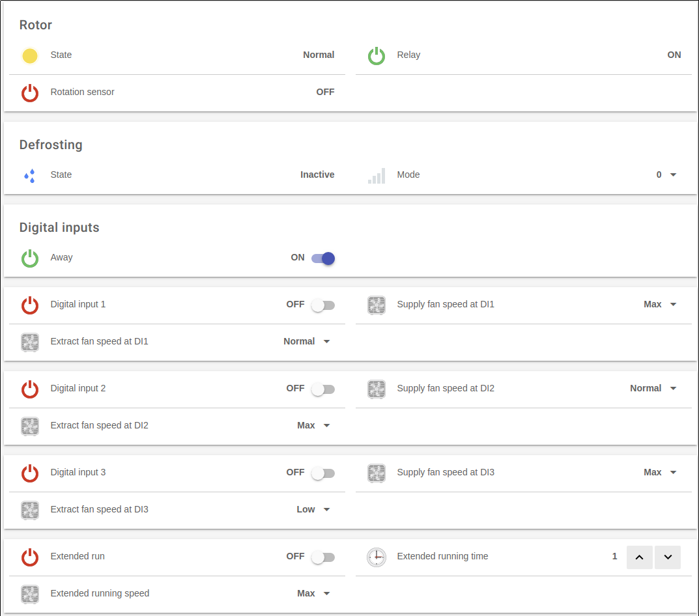Enable the Digital input 1 switch
This screenshot has height=616, width=699.
click(323, 305)
